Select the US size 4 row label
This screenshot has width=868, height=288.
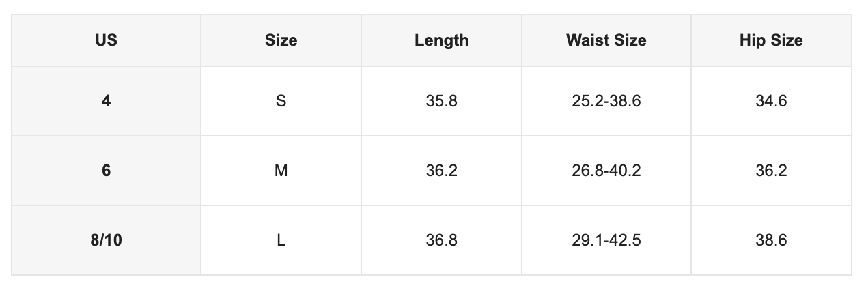[x=106, y=101]
